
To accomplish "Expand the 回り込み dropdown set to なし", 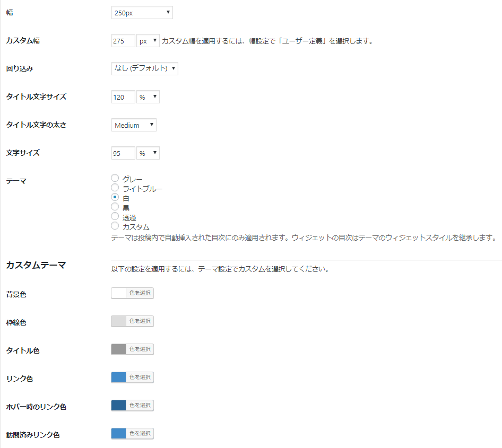I will (x=144, y=68).
